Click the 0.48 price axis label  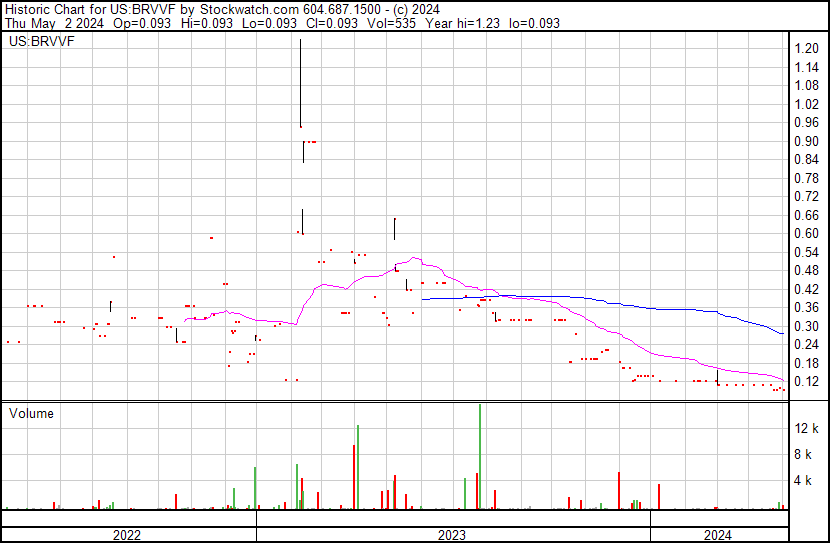click(x=806, y=270)
